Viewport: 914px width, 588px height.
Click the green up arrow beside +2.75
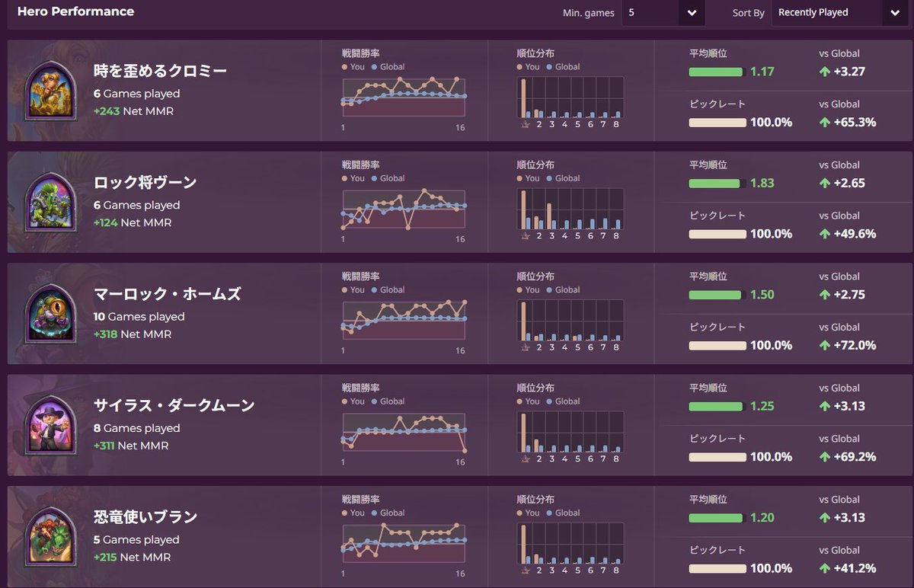click(x=825, y=295)
